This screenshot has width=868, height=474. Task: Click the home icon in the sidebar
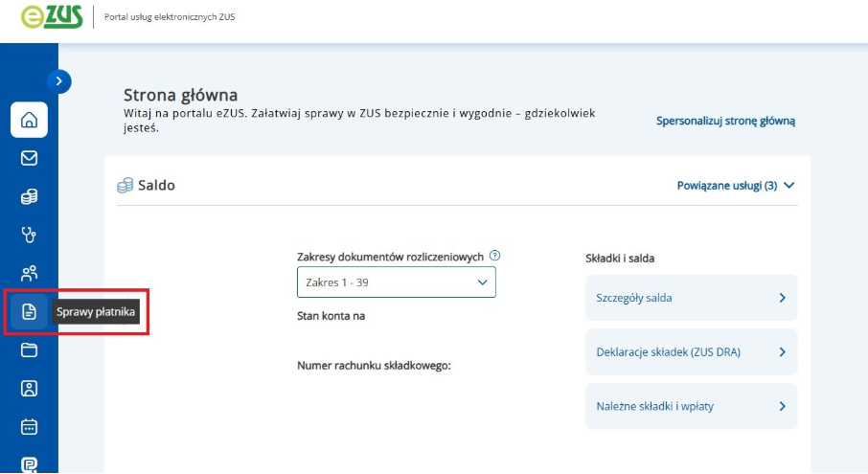click(x=29, y=120)
